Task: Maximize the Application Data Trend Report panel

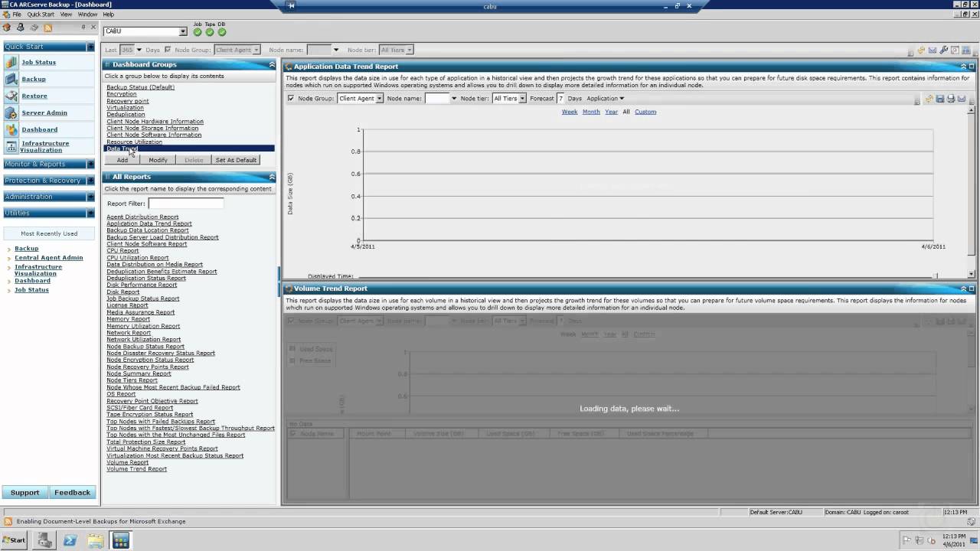Action: [x=972, y=67]
